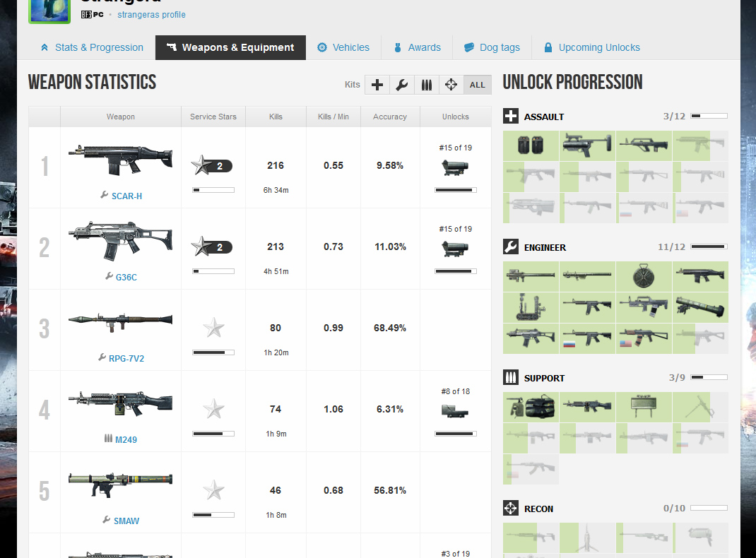This screenshot has width=756, height=558.
Task: Open the Awards tab
Action: (x=417, y=47)
